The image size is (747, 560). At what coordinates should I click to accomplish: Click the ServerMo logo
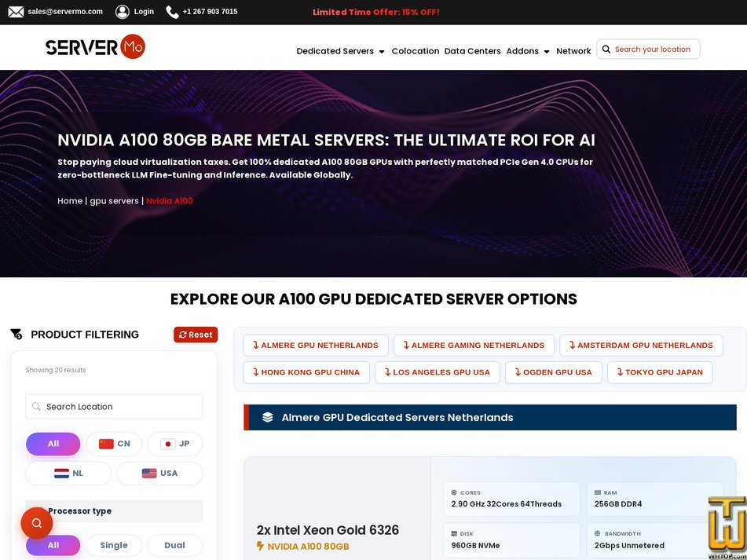95,46
